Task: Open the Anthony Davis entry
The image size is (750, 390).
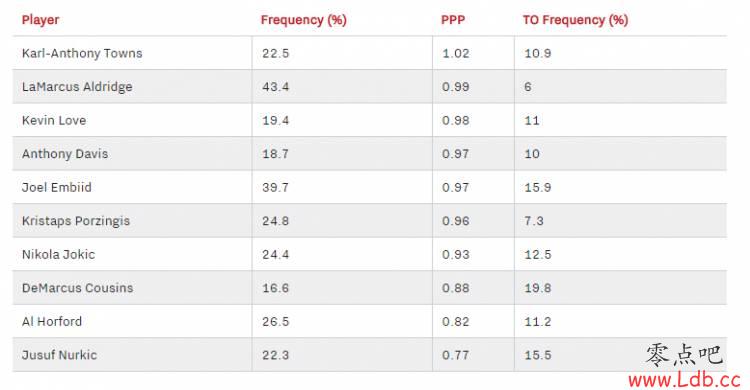Action: [x=65, y=154]
